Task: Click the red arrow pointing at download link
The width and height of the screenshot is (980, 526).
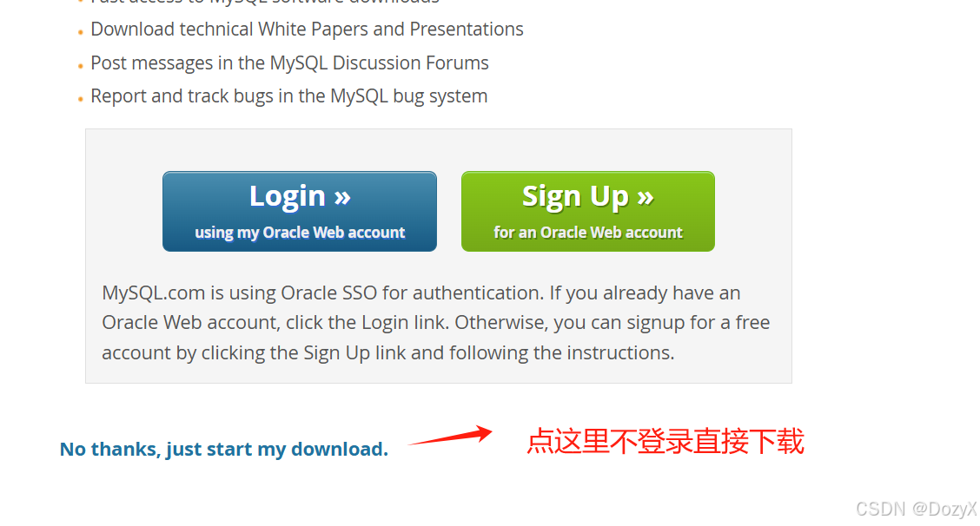Action: coord(450,436)
